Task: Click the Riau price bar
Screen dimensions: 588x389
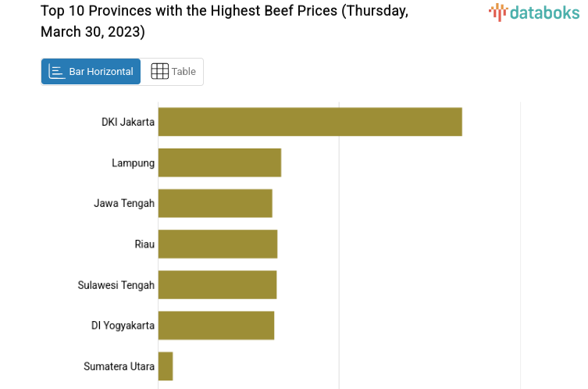Action: tap(218, 244)
